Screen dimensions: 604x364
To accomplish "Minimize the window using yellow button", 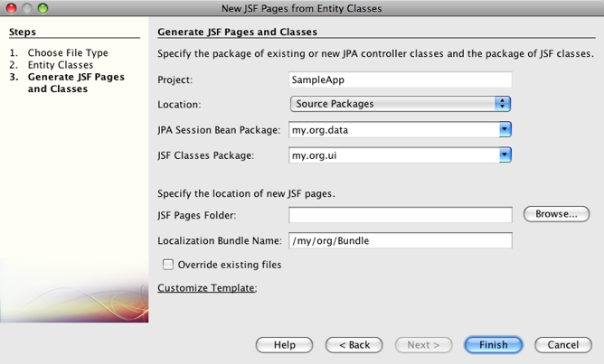I will coord(26,8).
